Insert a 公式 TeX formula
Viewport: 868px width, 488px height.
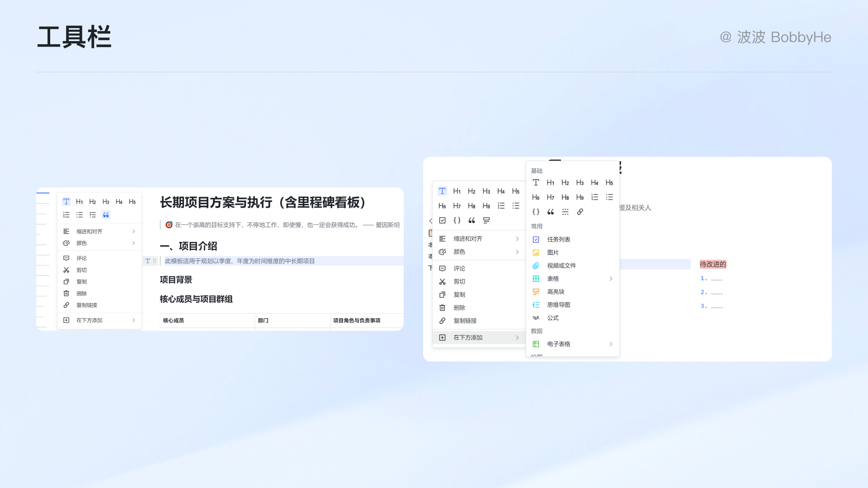[552, 318]
